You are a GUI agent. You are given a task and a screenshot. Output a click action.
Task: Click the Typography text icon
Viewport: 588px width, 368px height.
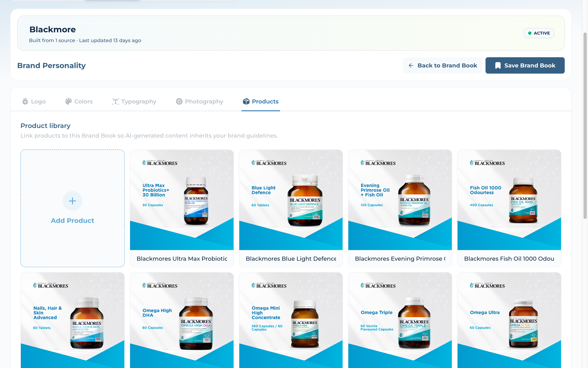click(x=115, y=101)
